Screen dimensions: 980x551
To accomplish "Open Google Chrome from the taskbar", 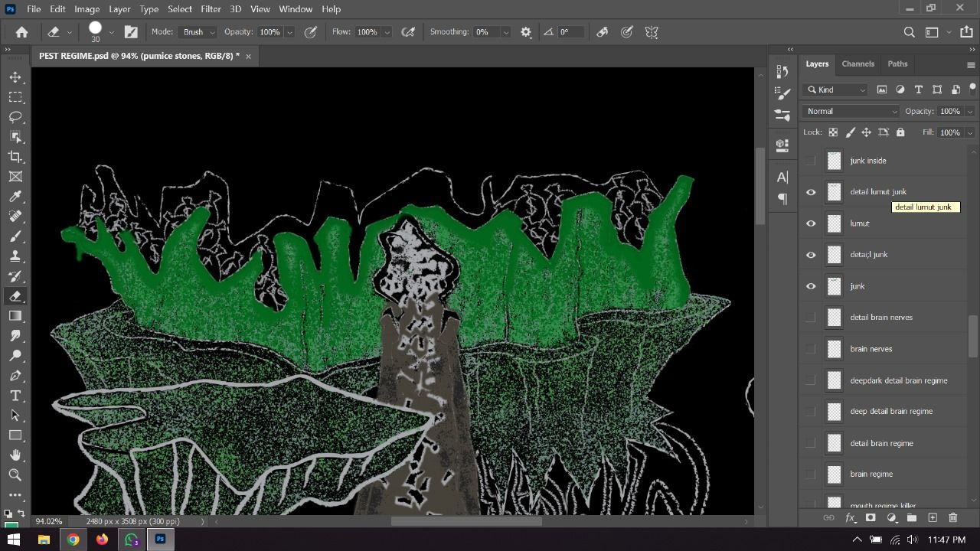I will coord(73,540).
